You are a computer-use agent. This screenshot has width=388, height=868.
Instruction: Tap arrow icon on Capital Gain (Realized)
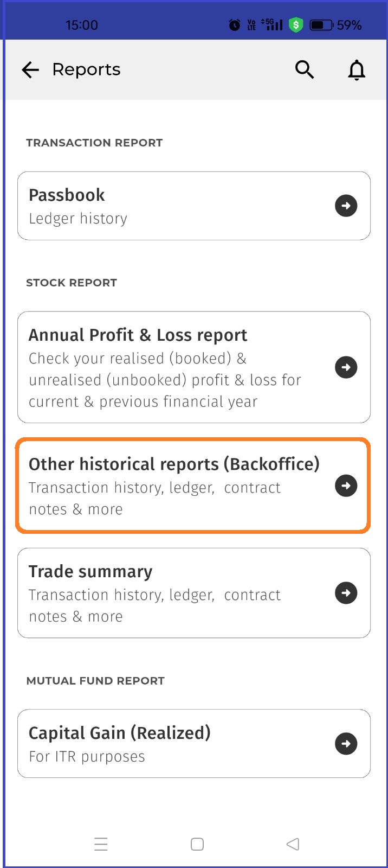(x=346, y=744)
